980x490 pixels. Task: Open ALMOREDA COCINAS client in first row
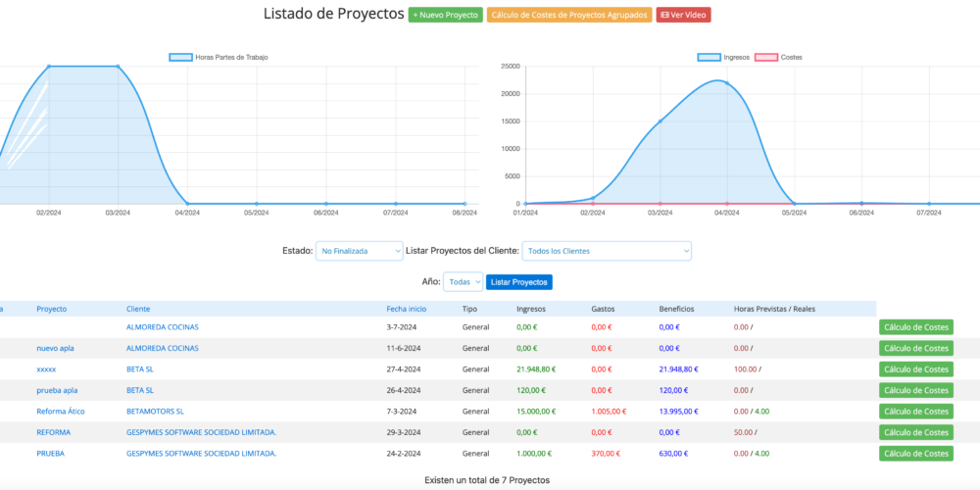click(162, 327)
